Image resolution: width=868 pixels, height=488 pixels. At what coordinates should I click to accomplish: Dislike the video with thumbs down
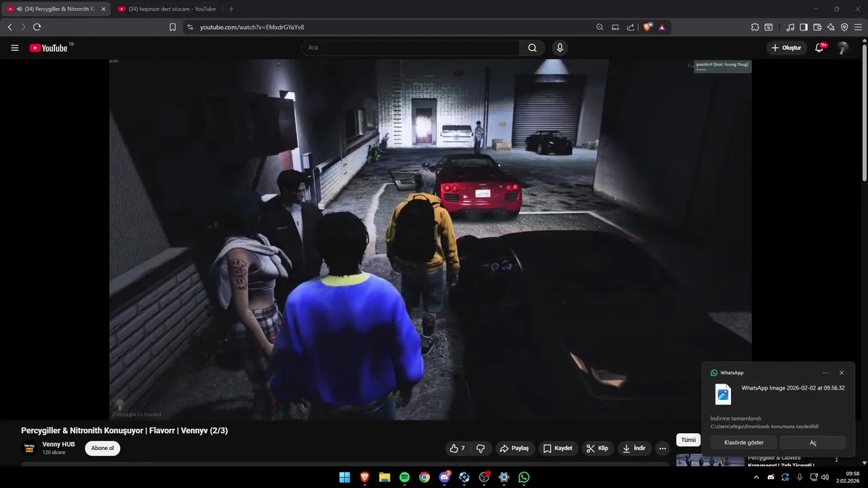[x=481, y=448]
